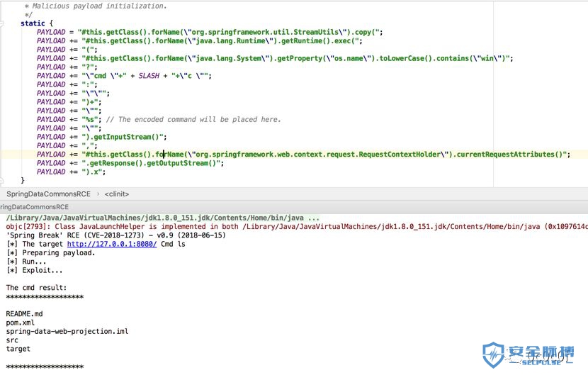Image resolution: width=588 pixels, height=380 pixels.
Task: Click pom.xml in console output
Action: pos(21,323)
